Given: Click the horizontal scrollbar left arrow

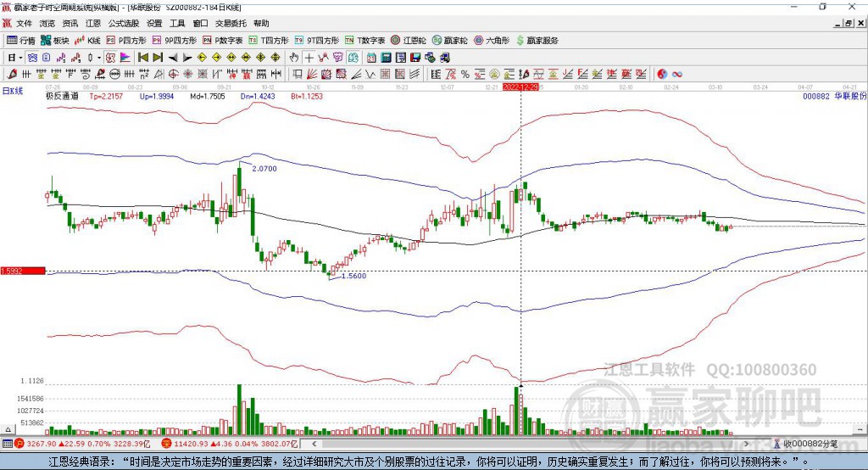Looking at the screenshot, I should (x=314, y=444).
